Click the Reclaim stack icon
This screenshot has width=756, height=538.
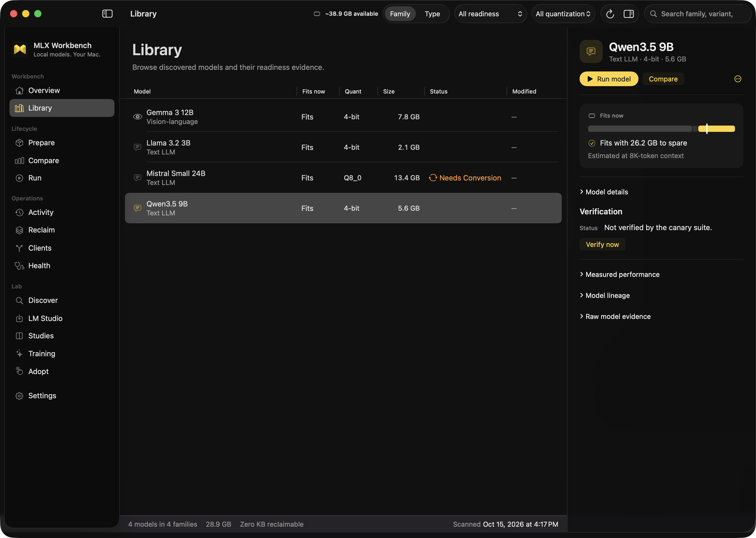tap(19, 230)
